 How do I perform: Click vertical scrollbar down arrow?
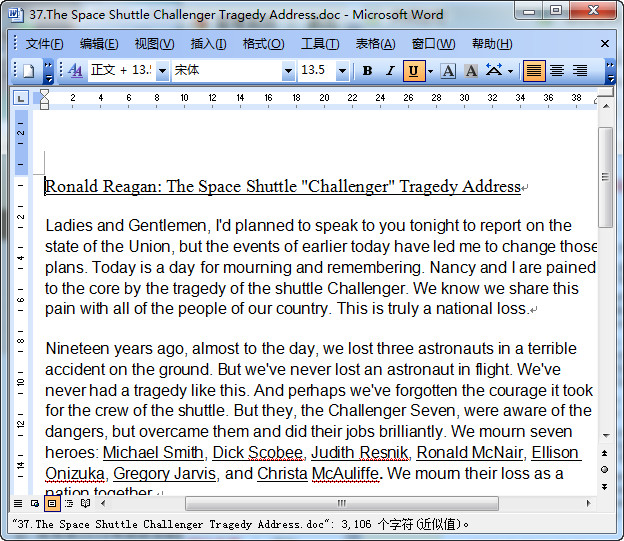click(x=606, y=435)
